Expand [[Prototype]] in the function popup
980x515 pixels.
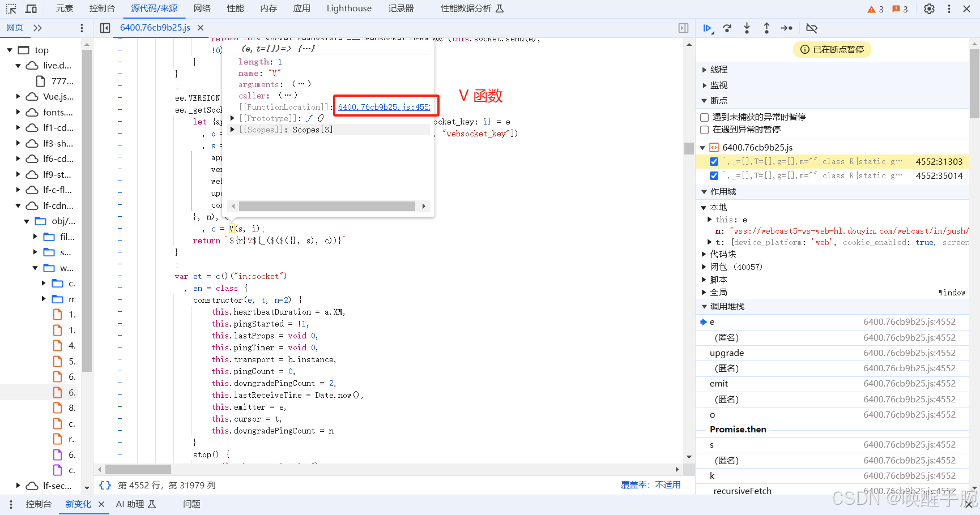click(x=232, y=118)
